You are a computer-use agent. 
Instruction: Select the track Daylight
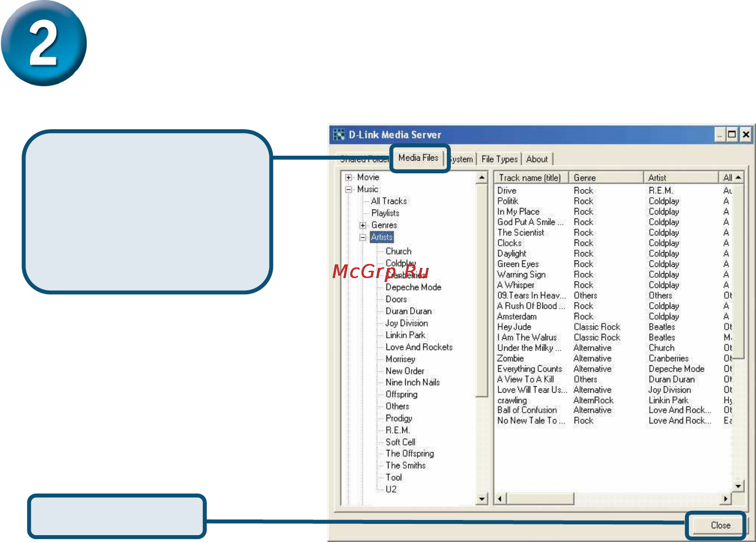[512, 254]
